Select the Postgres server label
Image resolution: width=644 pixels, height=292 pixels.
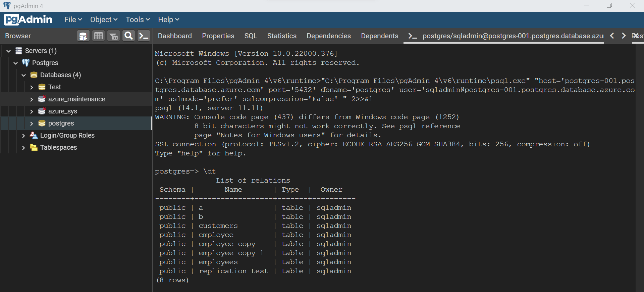point(45,63)
